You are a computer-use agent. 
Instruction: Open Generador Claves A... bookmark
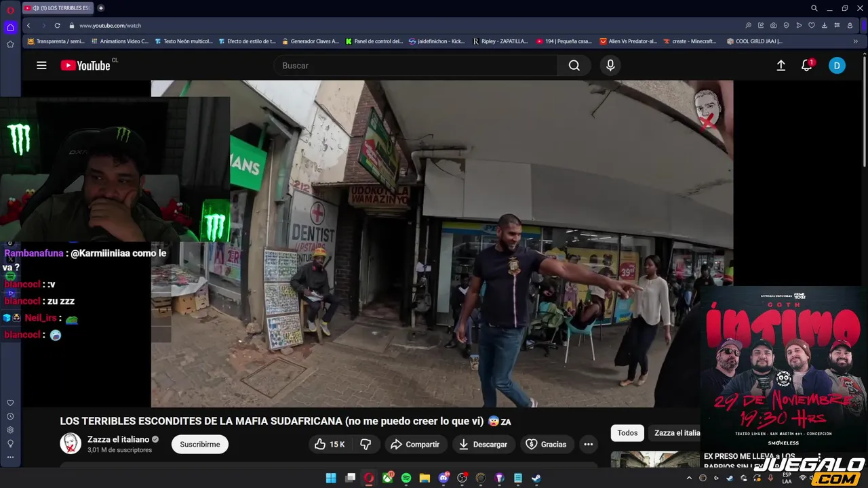[311, 41]
